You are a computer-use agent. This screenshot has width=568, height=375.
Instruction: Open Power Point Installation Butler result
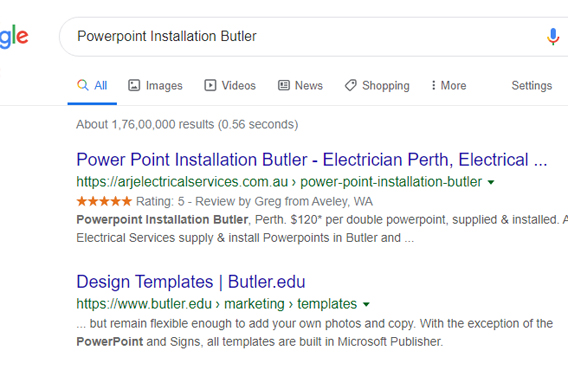click(312, 160)
